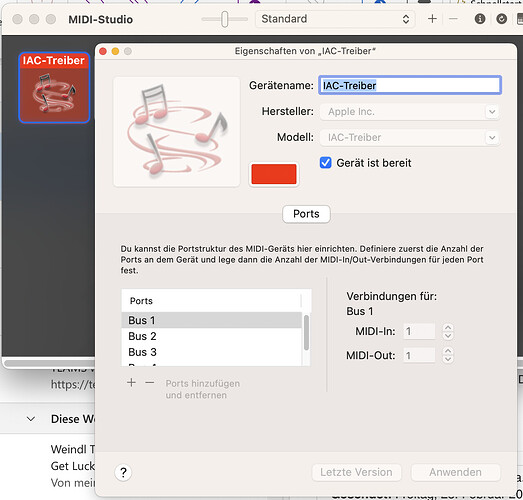
Task: Click the checkmark test setup icon
Action: point(501,19)
